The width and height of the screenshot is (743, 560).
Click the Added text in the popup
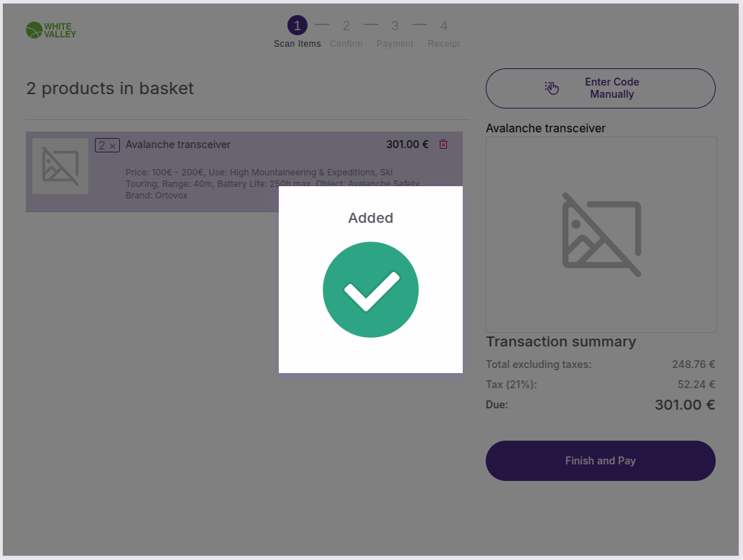coord(371,218)
